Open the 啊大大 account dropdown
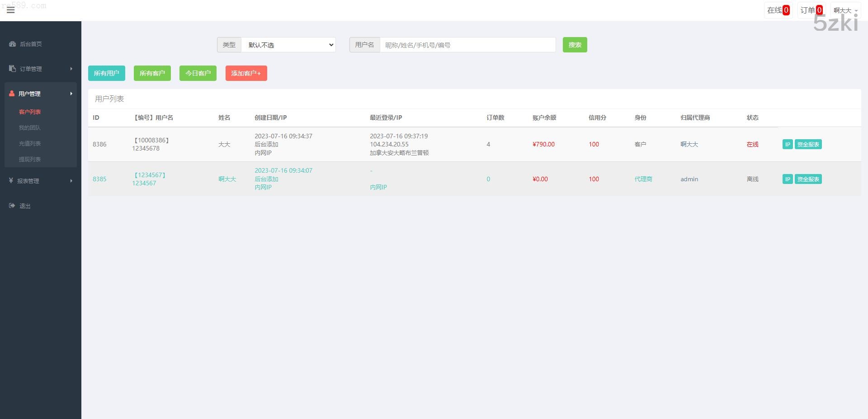Screen dimensions: 868x419 coord(845,10)
